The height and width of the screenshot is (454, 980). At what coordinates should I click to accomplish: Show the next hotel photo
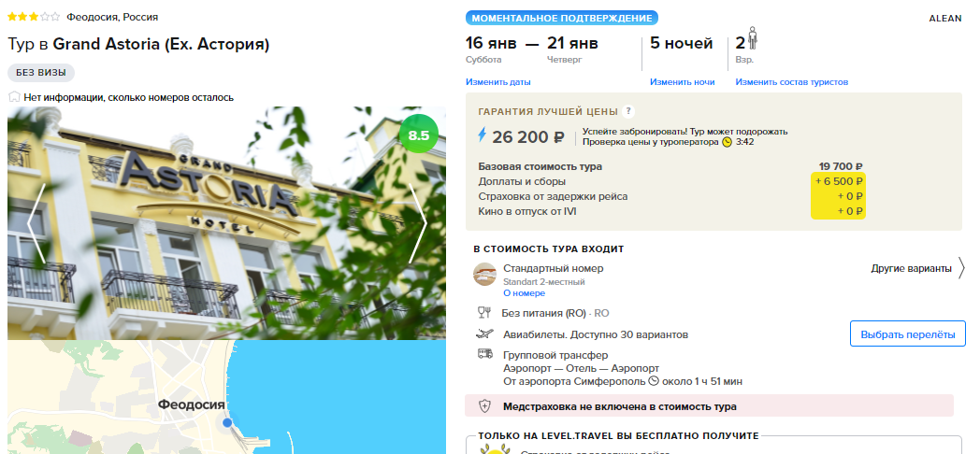417,223
